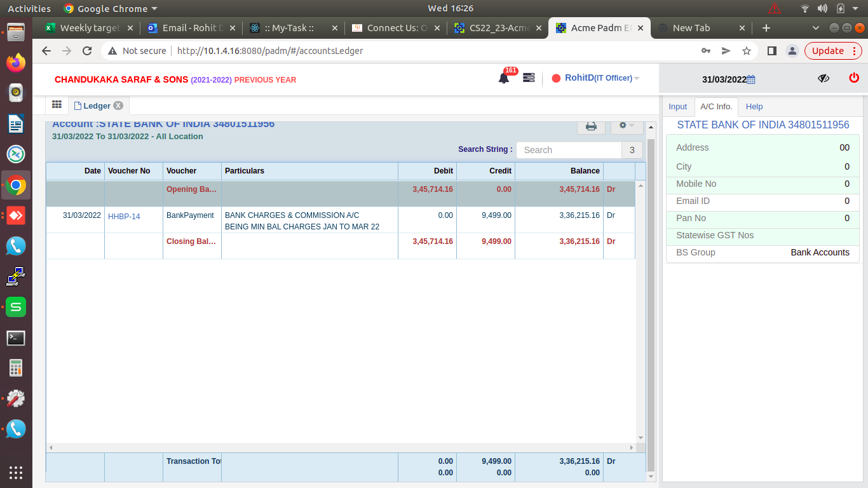This screenshot has width=868, height=488.
Task: Click the BS Group Bank Accounts value
Action: coord(820,252)
